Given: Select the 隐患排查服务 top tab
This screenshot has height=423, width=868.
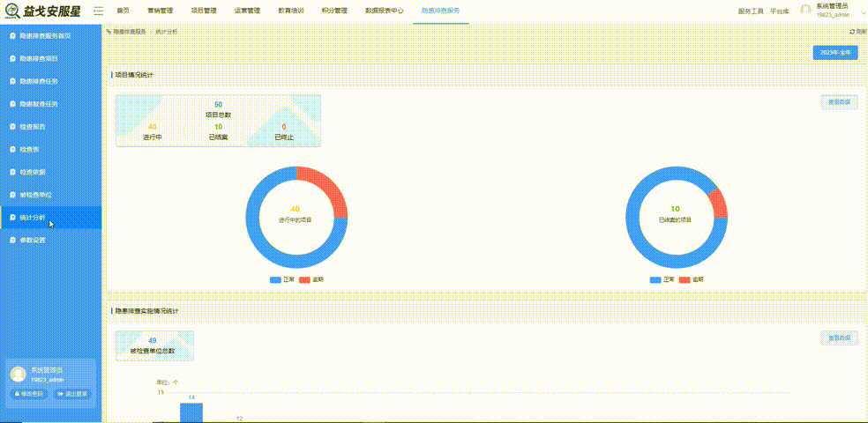Looking at the screenshot, I should click(x=441, y=11).
